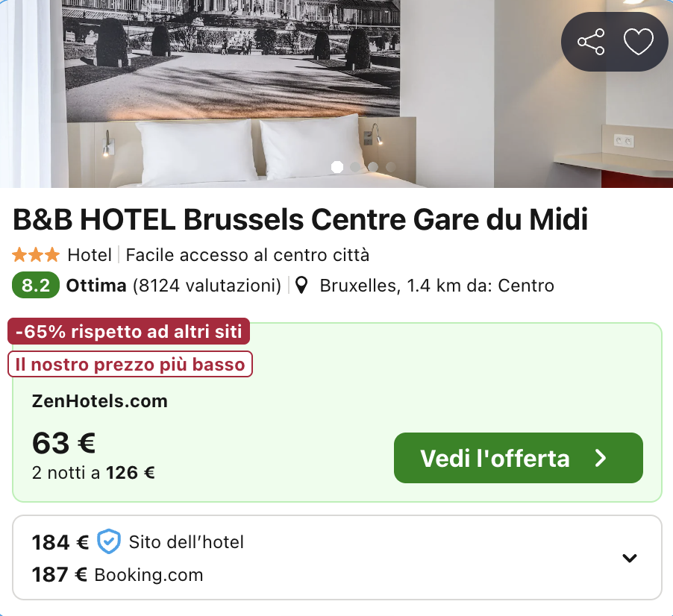The height and width of the screenshot is (616, 673).
Task: Click the ZenHotels.com provider name
Action: pyautogui.click(x=100, y=401)
